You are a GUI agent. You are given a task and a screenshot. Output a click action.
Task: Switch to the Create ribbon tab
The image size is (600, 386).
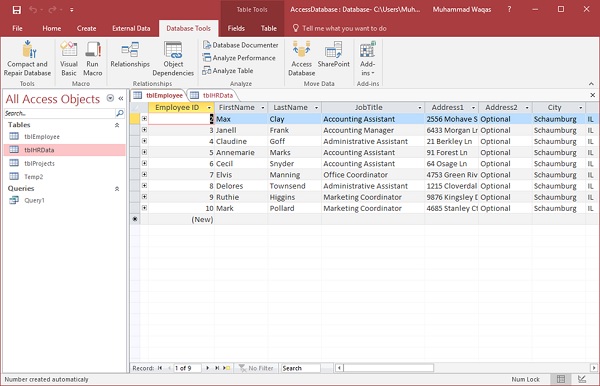tap(86, 28)
